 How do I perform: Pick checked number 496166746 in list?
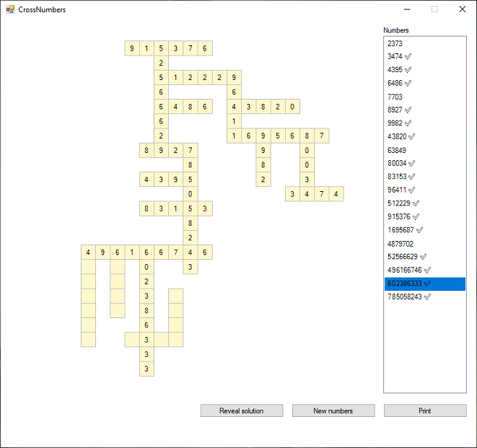[403, 271]
